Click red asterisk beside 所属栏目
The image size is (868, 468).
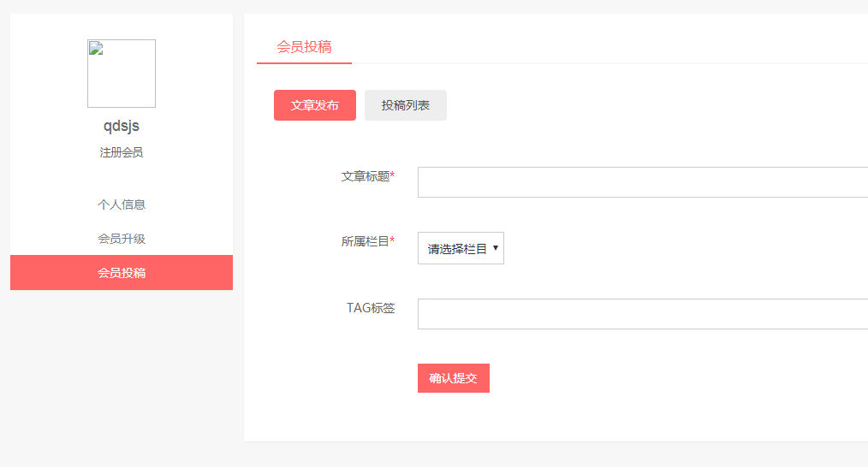click(x=392, y=240)
